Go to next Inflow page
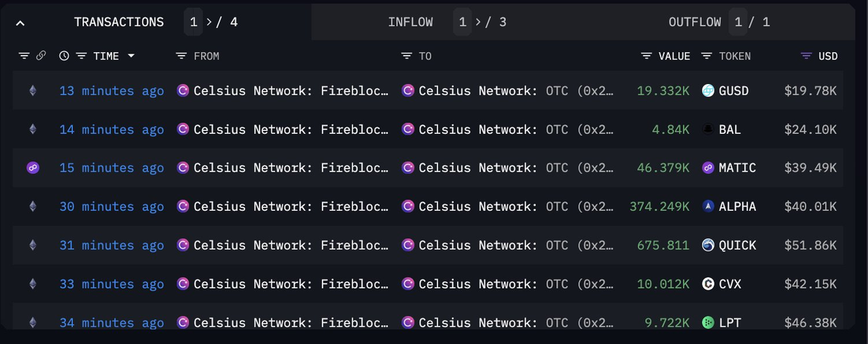868x344 pixels. (479, 22)
